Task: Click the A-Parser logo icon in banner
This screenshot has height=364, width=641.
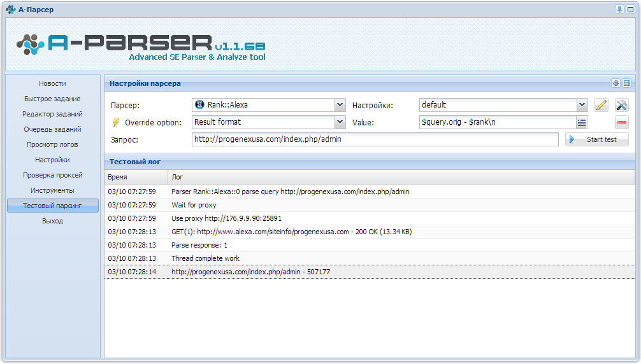Action: pos(30,45)
